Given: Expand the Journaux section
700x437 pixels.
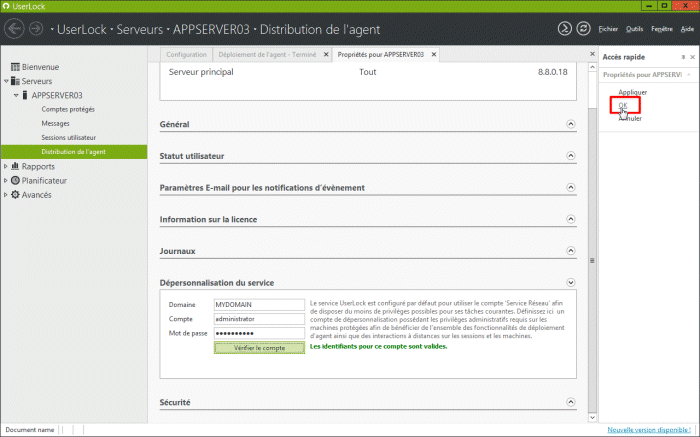Looking at the screenshot, I should 571,251.
